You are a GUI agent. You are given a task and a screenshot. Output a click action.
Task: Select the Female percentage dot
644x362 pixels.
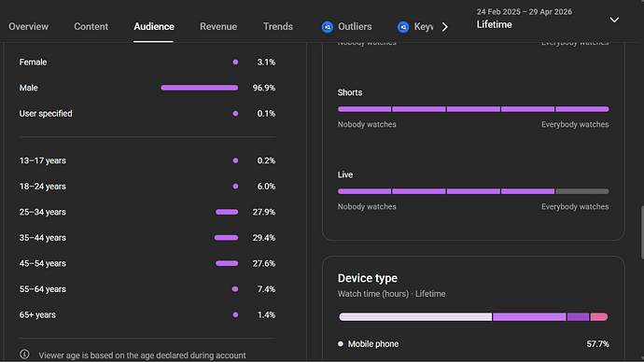[235, 63]
